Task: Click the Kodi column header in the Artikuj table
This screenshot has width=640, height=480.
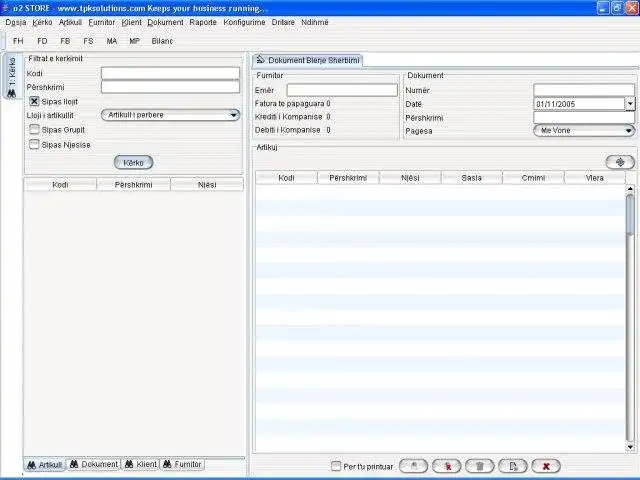Action: point(287,178)
